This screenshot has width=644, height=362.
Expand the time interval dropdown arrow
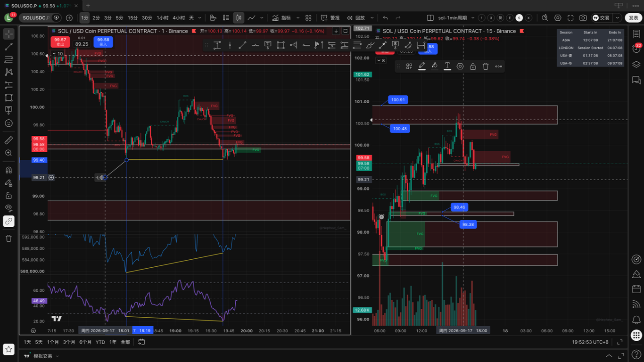pos(200,18)
